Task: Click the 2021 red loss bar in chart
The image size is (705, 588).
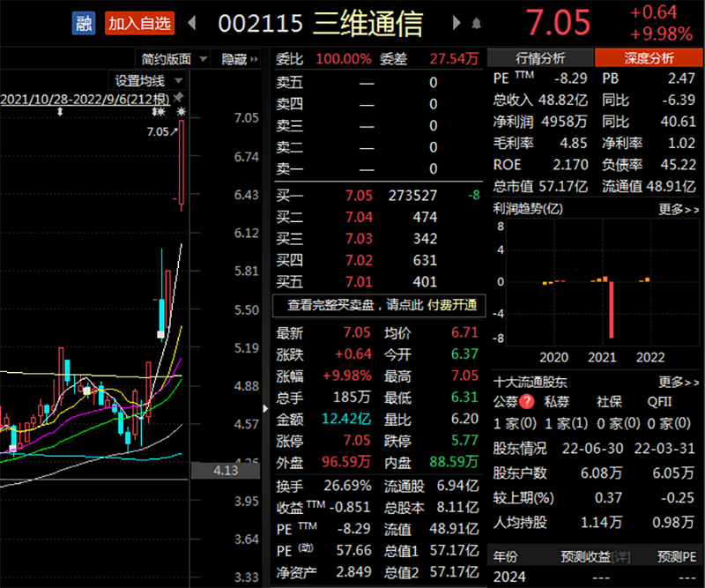Action: (x=611, y=309)
